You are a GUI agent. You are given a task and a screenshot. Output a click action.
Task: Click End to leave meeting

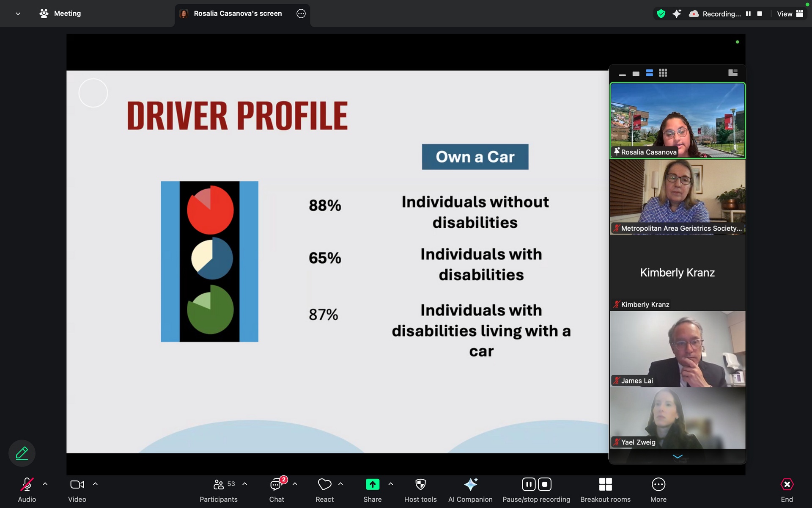tap(787, 489)
